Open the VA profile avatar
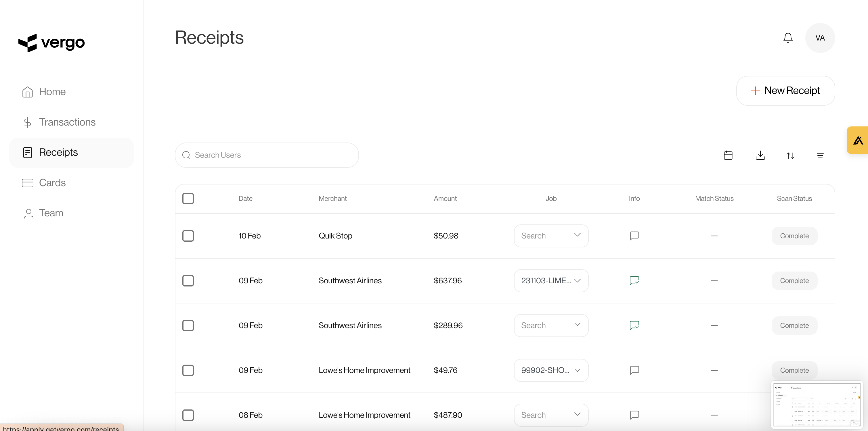Image resolution: width=868 pixels, height=431 pixels. (820, 38)
